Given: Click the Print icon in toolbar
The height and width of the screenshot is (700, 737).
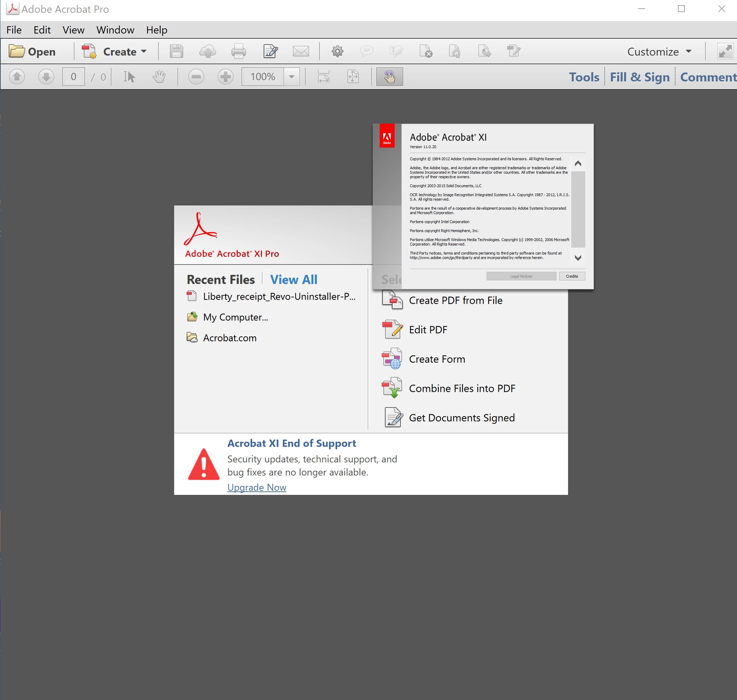Looking at the screenshot, I should [x=238, y=51].
